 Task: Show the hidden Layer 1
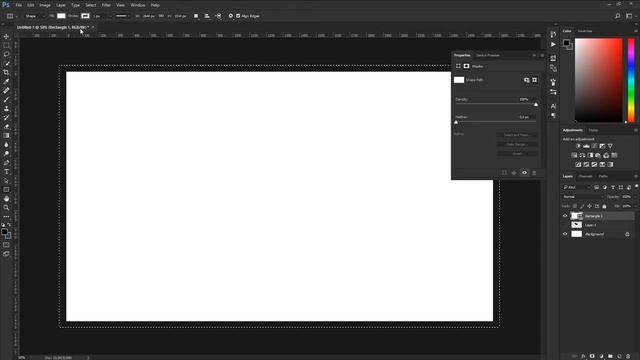565,225
